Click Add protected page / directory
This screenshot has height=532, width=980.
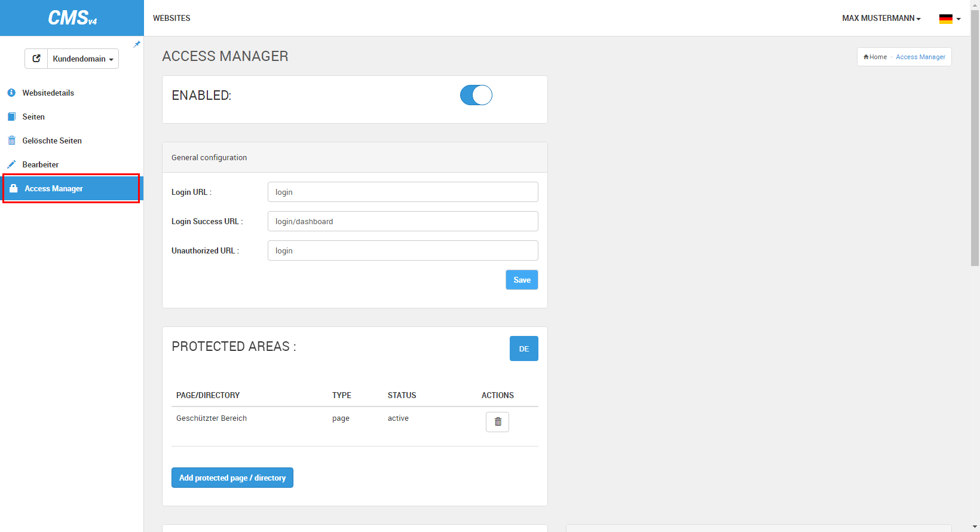pos(232,478)
